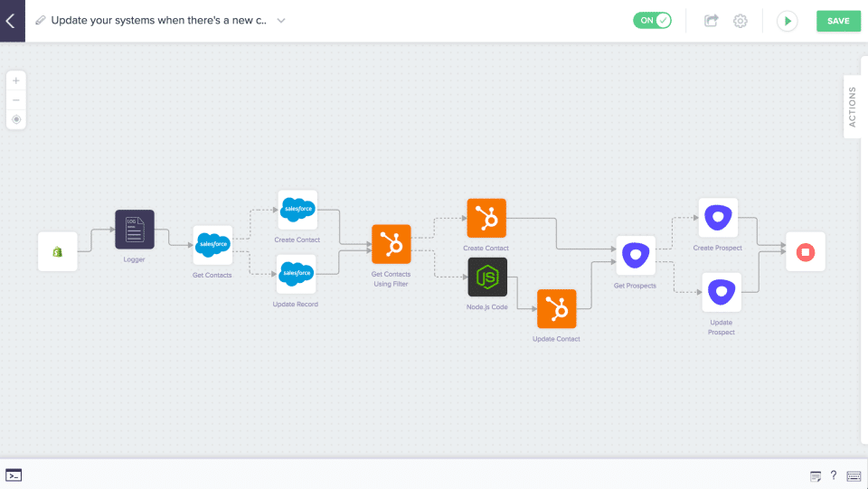Select the Logger node icon

point(135,230)
